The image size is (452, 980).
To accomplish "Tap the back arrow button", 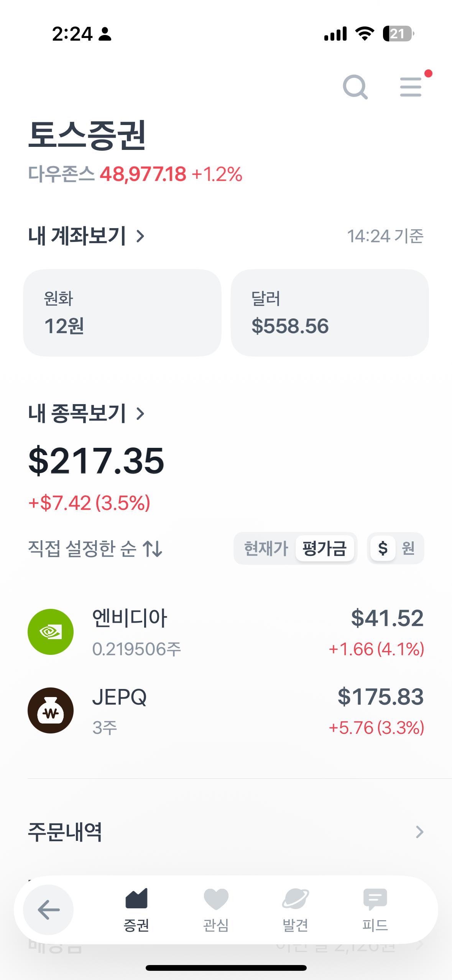I will (x=48, y=909).
